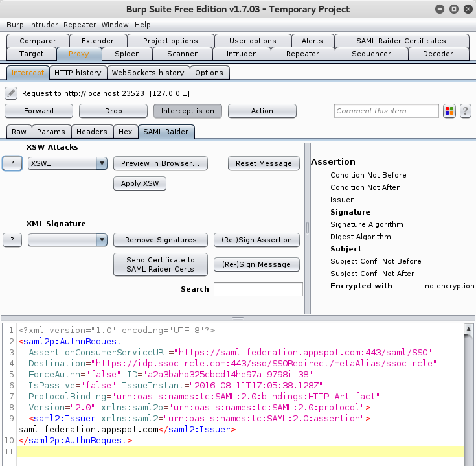This screenshot has width=476, height=466.
Task: Switch to the Extender tab
Action: [98, 41]
